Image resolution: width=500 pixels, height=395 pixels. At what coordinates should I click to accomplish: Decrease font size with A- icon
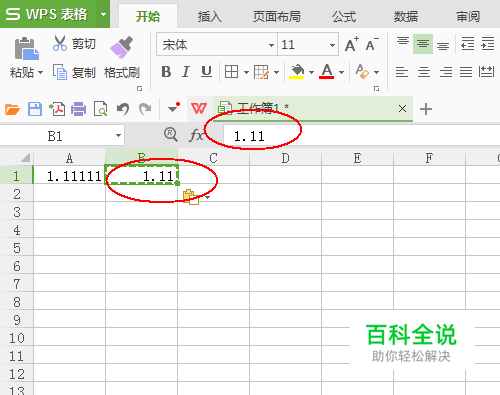click(x=372, y=44)
